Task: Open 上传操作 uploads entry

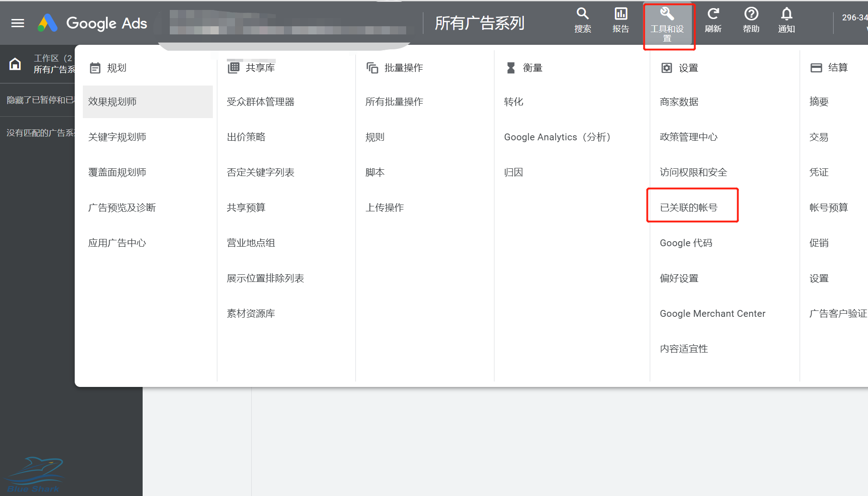Action: 384,208
